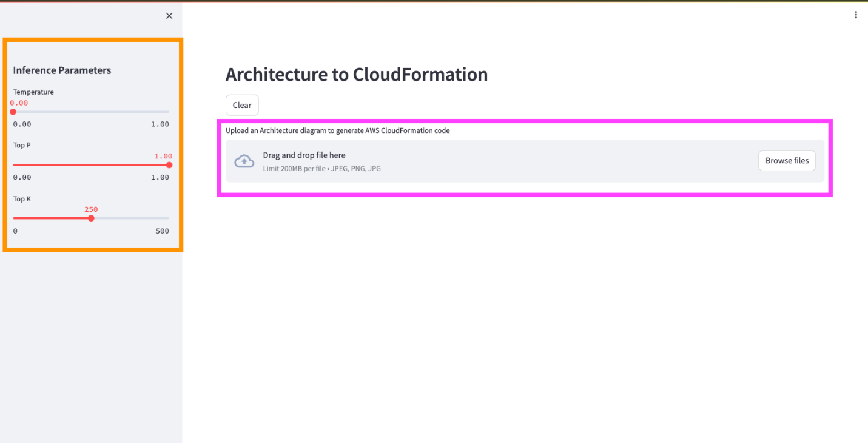Select the Top K slider handle
Screen dimensions: 868x443
click(91, 218)
